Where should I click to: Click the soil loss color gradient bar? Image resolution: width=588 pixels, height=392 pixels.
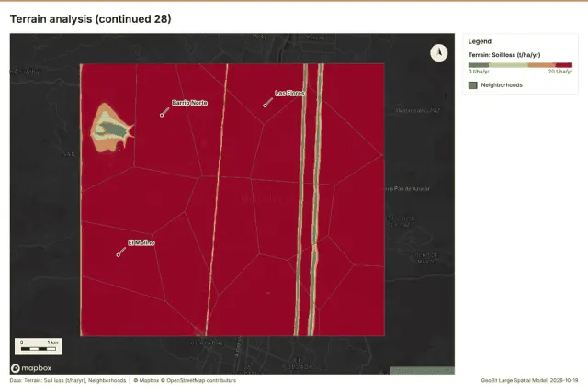(x=520, y=65)
